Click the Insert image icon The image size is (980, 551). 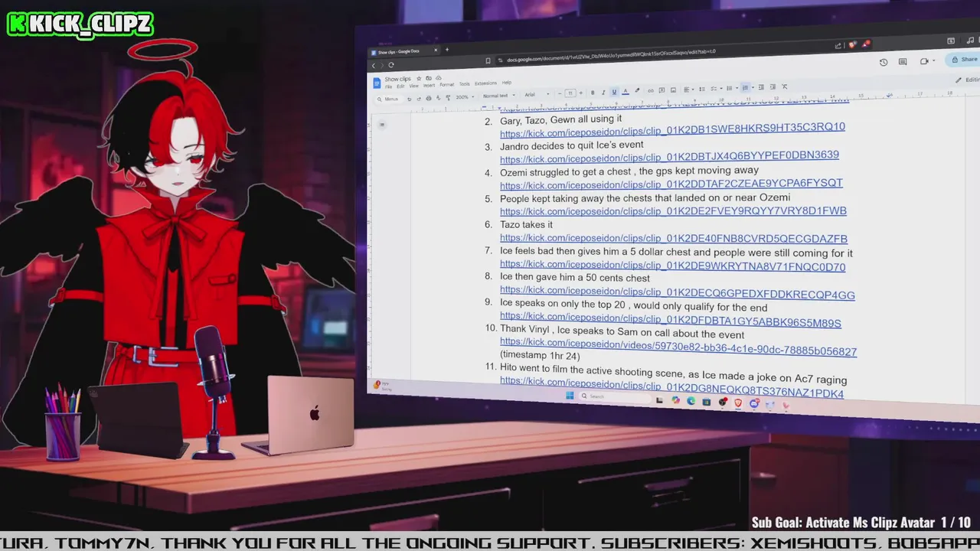pos(673,90)
